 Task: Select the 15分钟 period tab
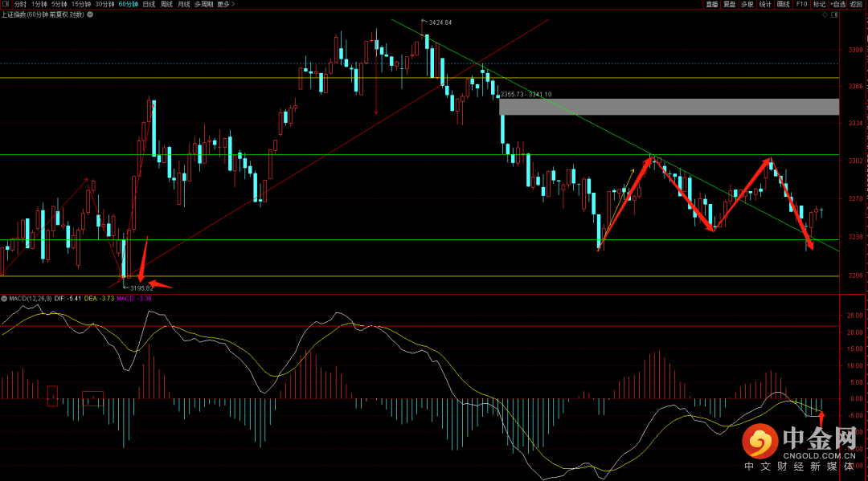(x=81, y=4)
